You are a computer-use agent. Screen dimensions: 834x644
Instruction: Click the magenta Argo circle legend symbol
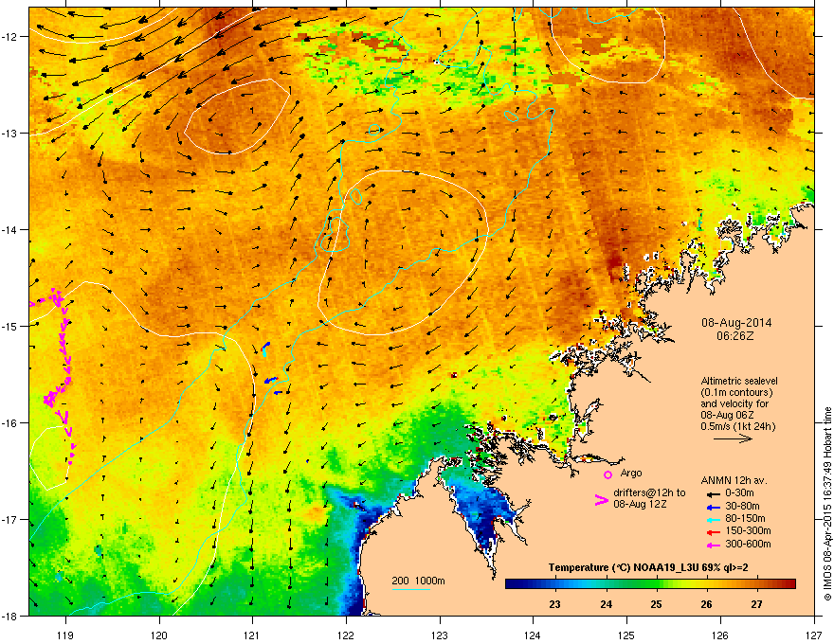607,474
